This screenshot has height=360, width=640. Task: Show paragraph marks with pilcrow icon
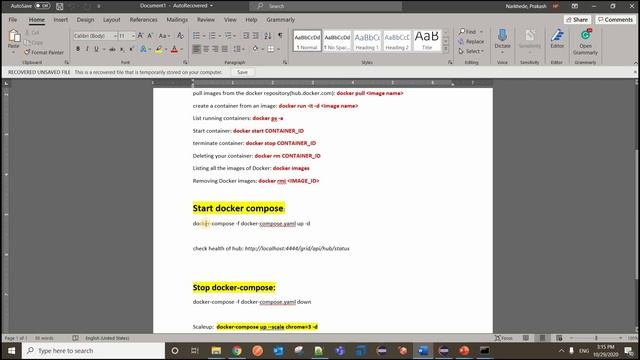tap(280, 36)
